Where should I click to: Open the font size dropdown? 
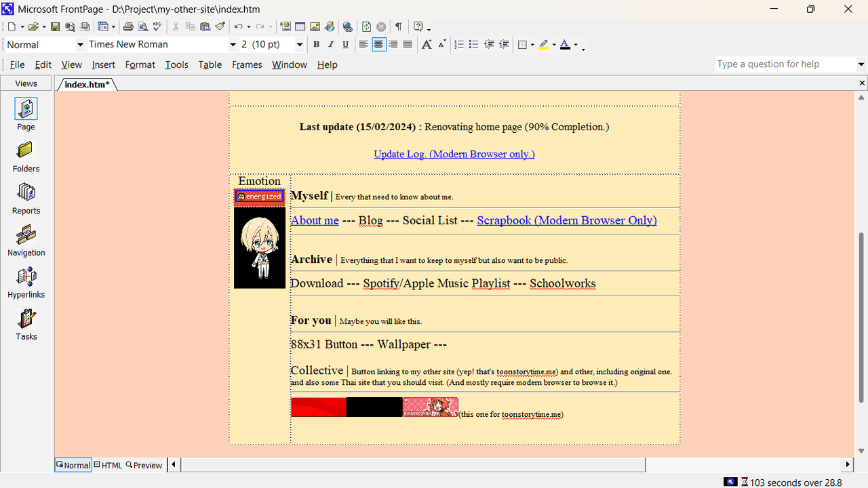tap(299, 45)
